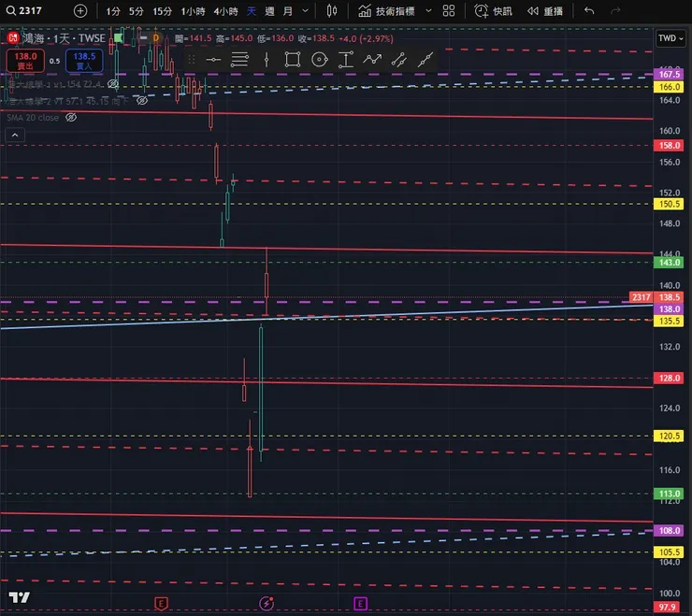Toggle visibility of SMA 20 close
The width and height of the screenshot is (692, 616).
[x=71, y=118]
